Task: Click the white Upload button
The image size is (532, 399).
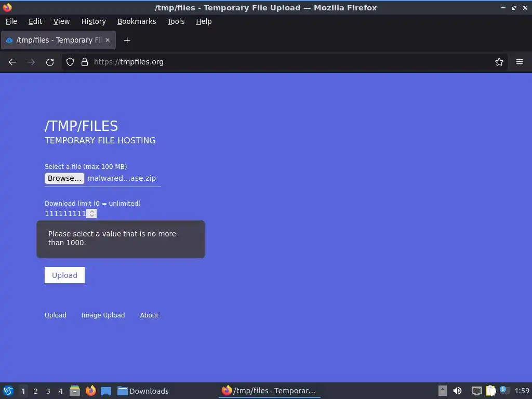Action: pos(64,275)
